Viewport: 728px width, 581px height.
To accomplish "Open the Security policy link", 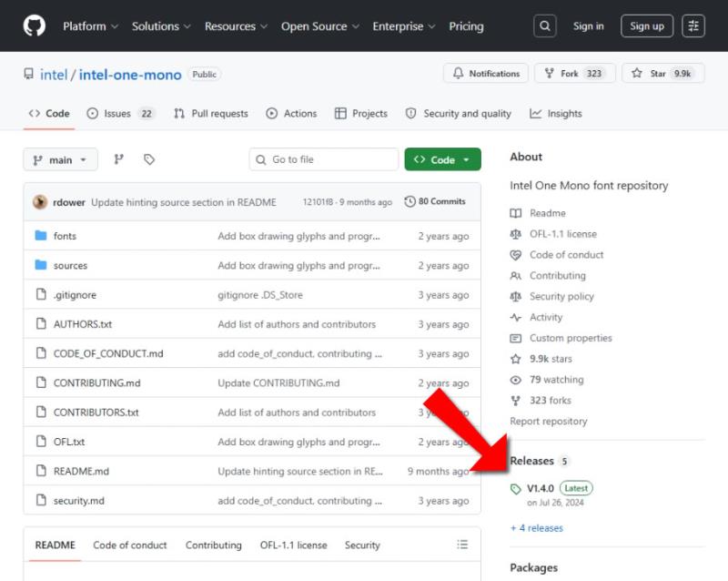I will pyautogui.click(x=561, y=296).
